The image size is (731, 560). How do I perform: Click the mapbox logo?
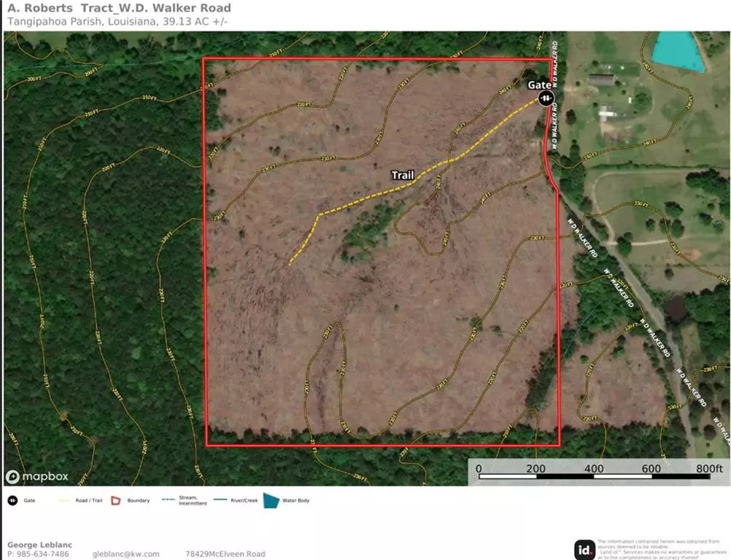(x=37, y=477)
